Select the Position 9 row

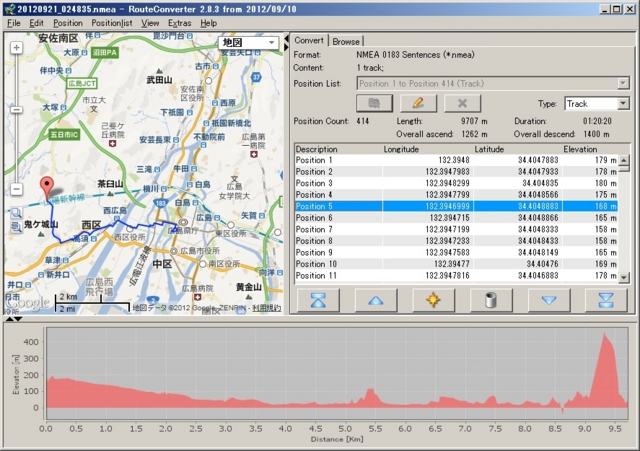coord(456,253)
